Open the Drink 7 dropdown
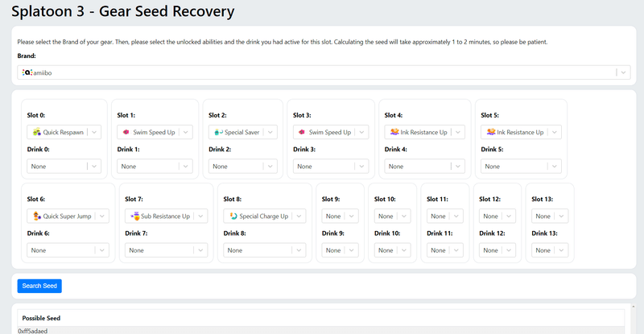This screenshot has height=334, width=644. (167, 249)
